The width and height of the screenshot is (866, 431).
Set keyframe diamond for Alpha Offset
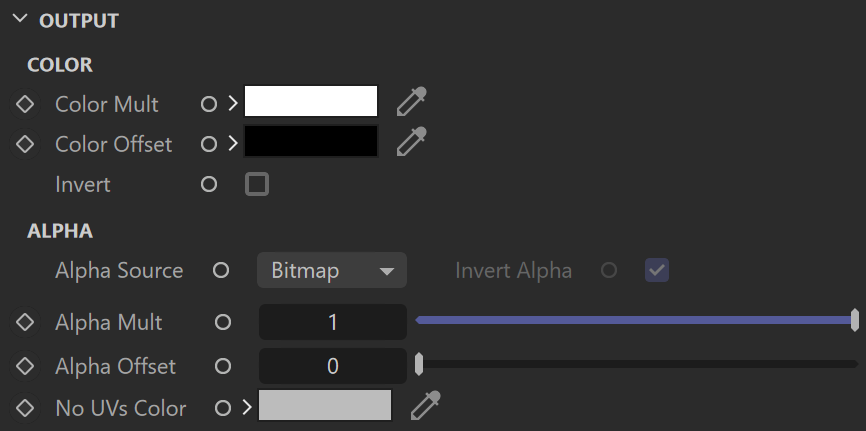(25, 366)
